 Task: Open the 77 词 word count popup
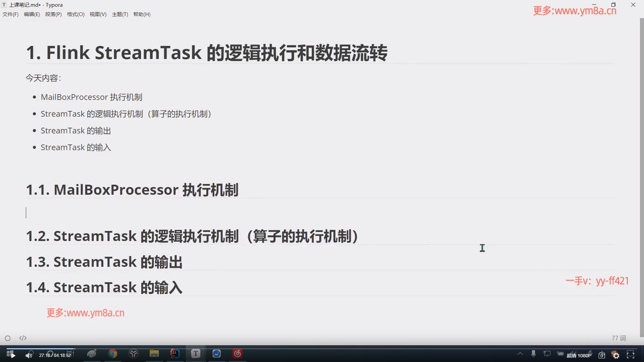coord(619,338)
